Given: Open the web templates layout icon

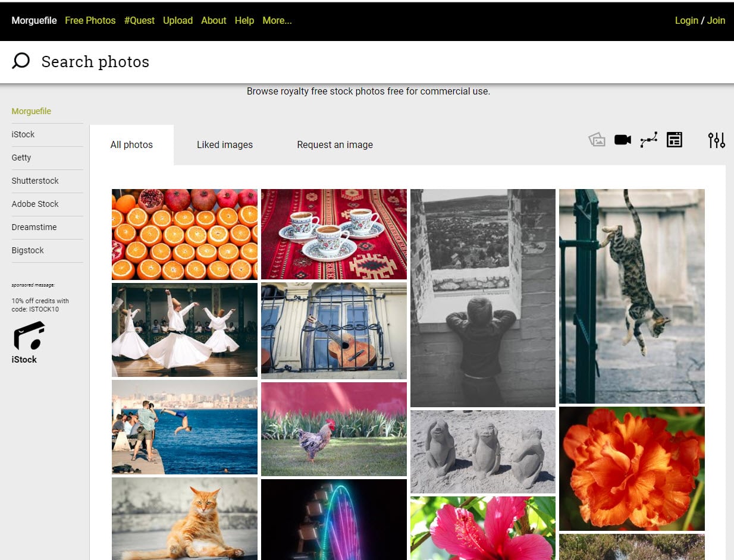Looking at the screenshot, I should tap(674, 140).
